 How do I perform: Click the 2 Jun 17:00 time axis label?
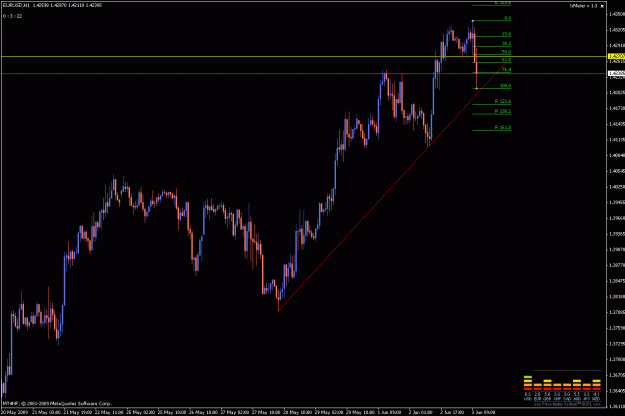click(452, 412)
